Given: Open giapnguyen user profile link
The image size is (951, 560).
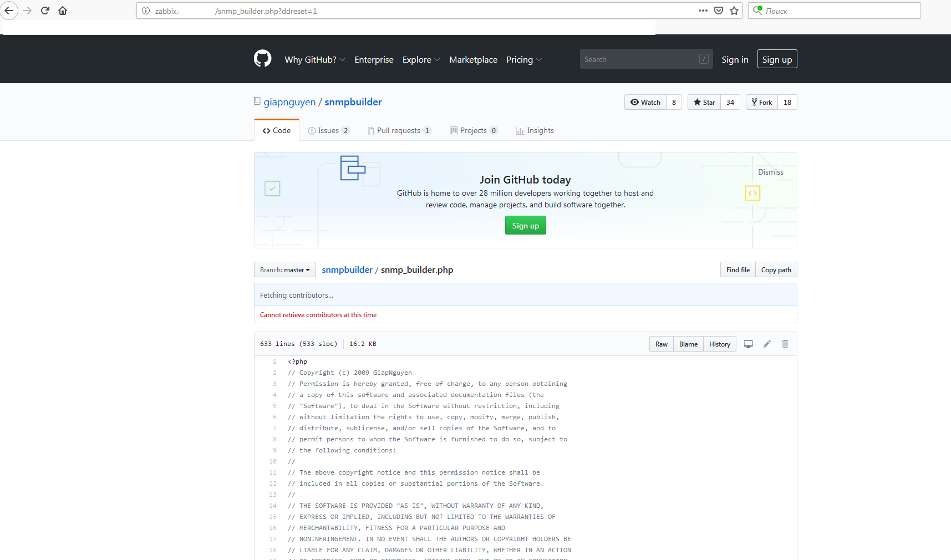Looking at the screenshot, I should click(289, 102).
